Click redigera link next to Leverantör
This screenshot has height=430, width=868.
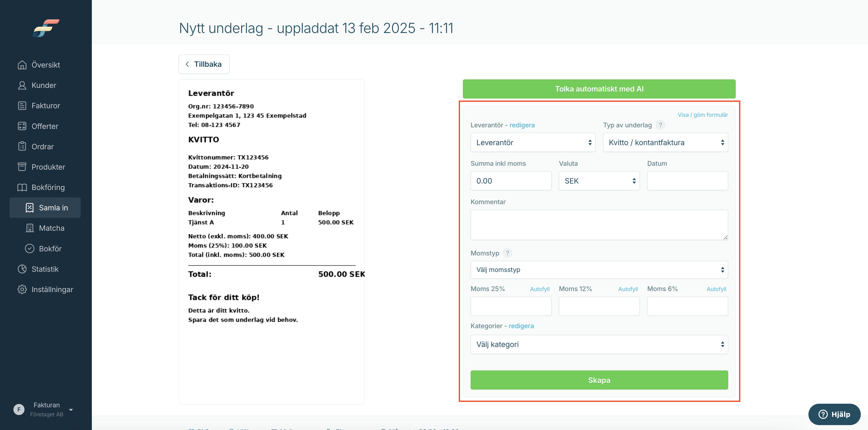point(522,125)
